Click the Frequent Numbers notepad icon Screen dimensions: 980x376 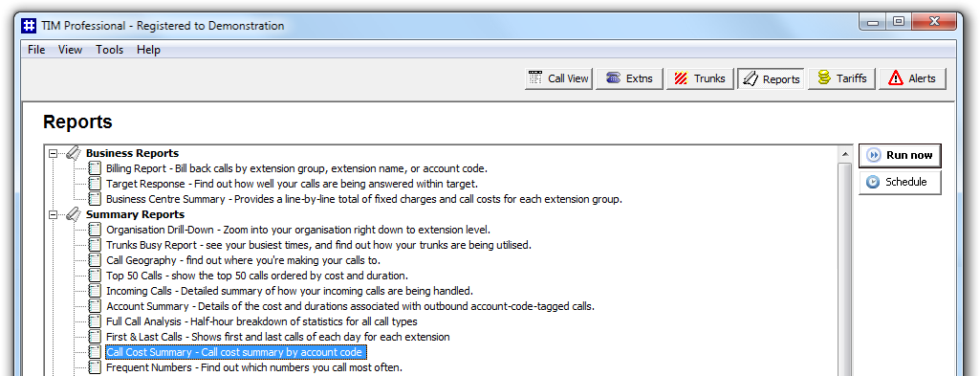95,367
